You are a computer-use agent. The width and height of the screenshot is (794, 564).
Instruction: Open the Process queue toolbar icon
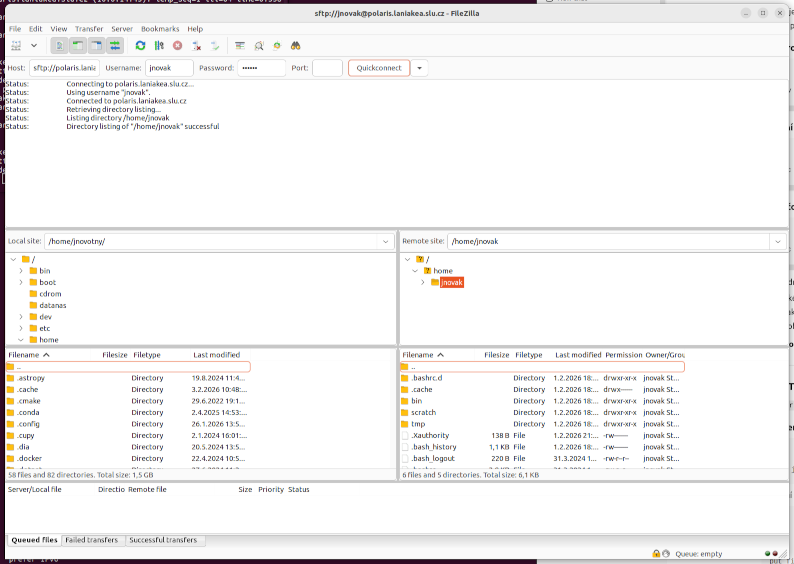pos(159,46)
